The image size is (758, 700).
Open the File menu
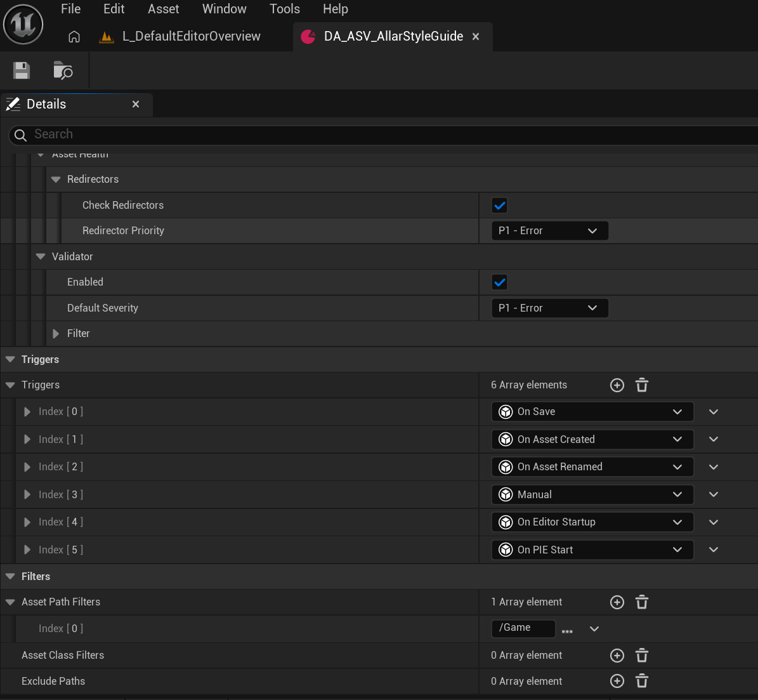pos(70,9)
